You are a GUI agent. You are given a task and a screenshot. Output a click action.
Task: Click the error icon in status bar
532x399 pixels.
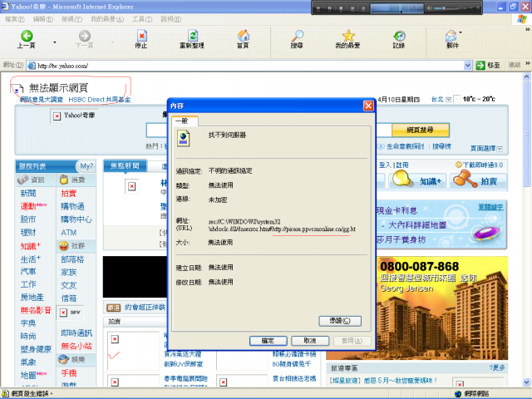[6, 393]
